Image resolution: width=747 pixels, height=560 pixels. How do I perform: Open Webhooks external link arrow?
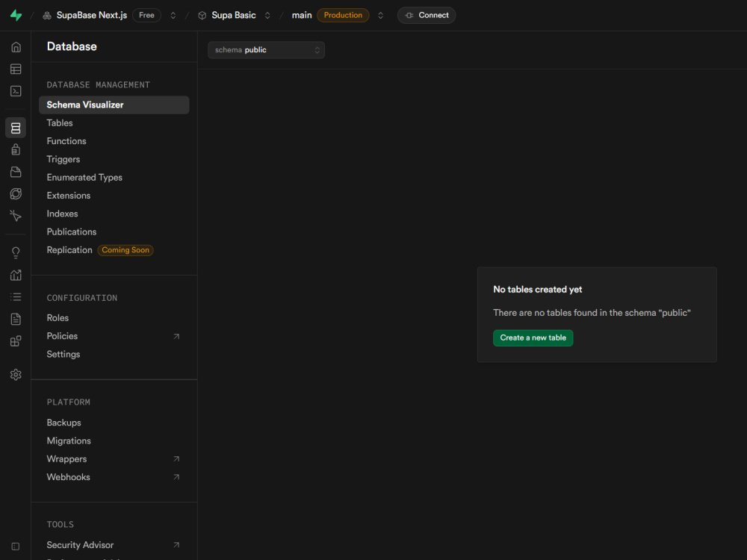[x=176, y=477]
